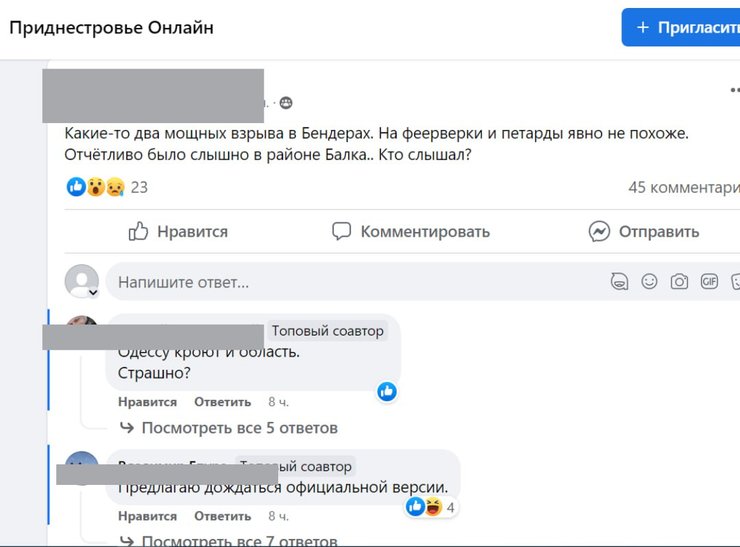
Task: Click the Messenger icon beside Отправить
Action: pos(599,232)
